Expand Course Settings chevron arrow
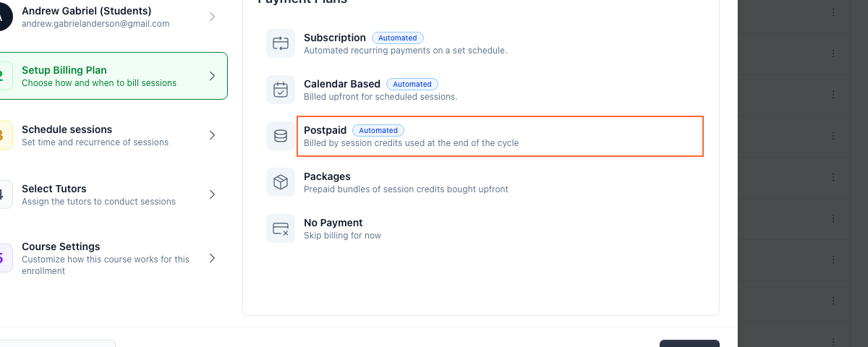Viewport: 868px width, 347px height. click(x=212, y=258)
